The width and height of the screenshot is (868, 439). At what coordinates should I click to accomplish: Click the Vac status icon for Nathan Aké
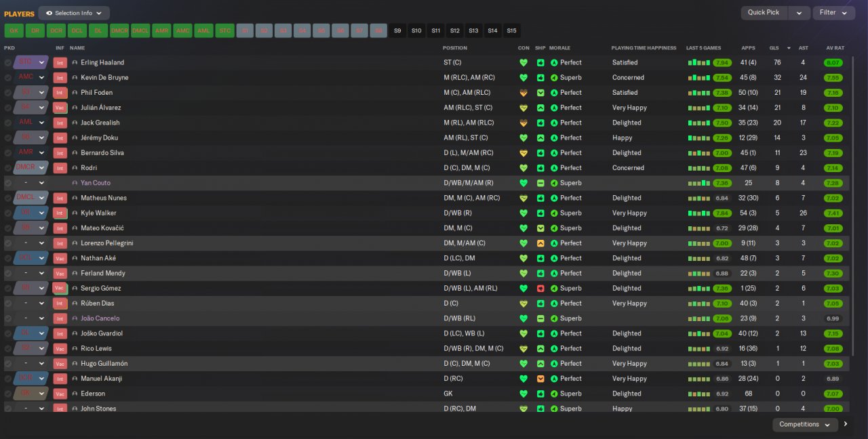pos(60,258)
